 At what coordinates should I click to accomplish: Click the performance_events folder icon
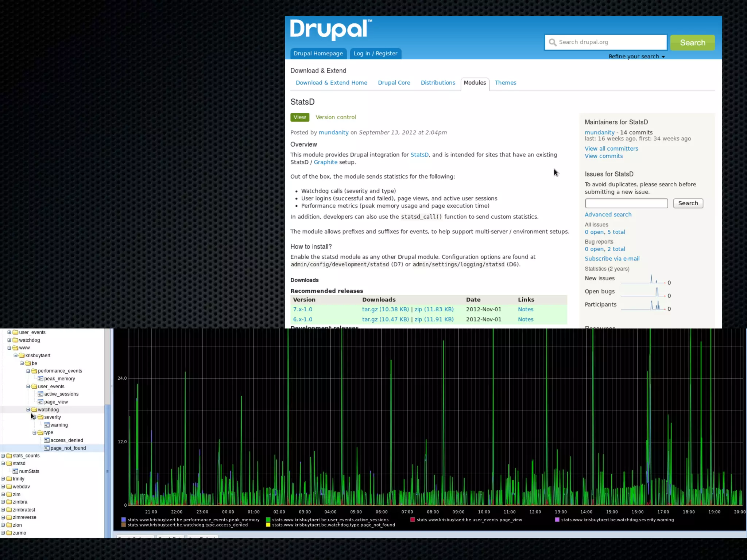point(34,371)
